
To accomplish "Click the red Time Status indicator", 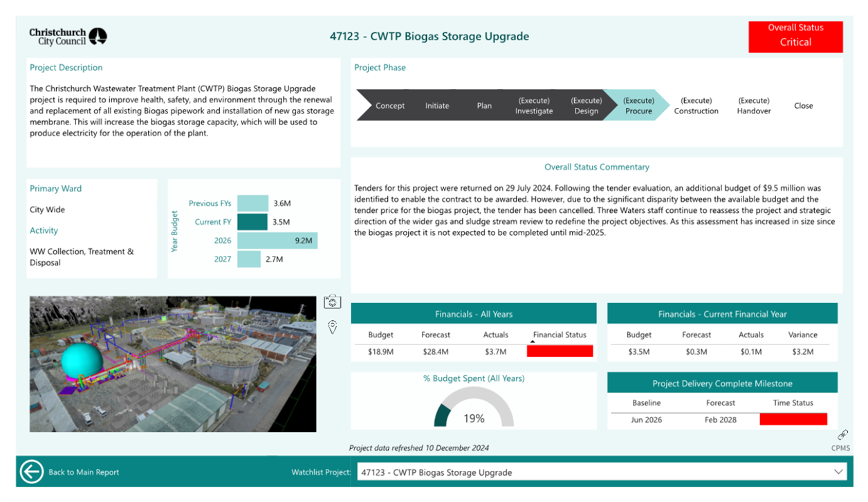I will coord(793,419).
